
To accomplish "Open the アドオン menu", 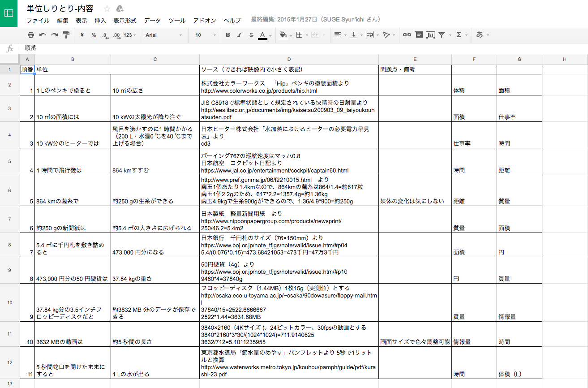I will 205,21.
